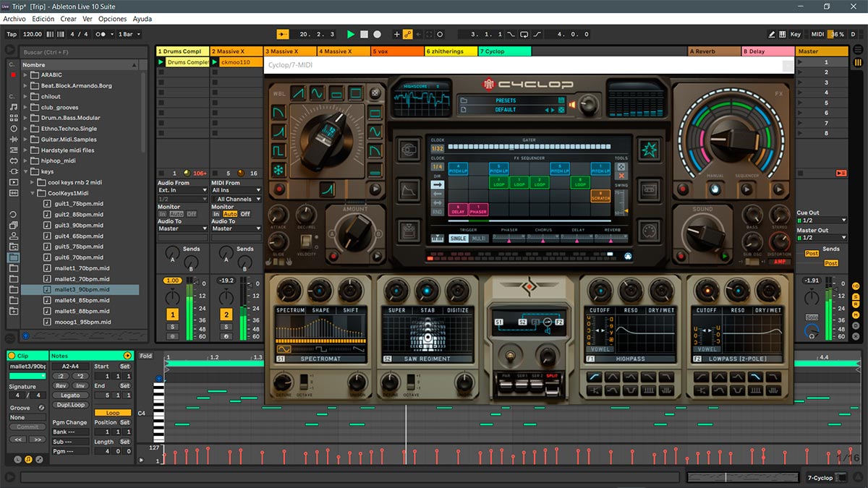Click the transport Play button
Screen dimensions: 868x488
351,34
